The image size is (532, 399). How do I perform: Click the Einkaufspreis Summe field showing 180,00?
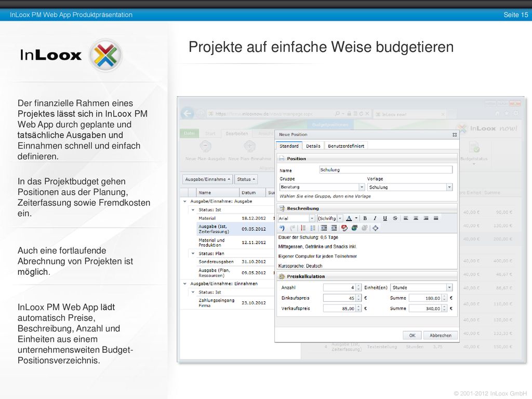click(428, 298)
